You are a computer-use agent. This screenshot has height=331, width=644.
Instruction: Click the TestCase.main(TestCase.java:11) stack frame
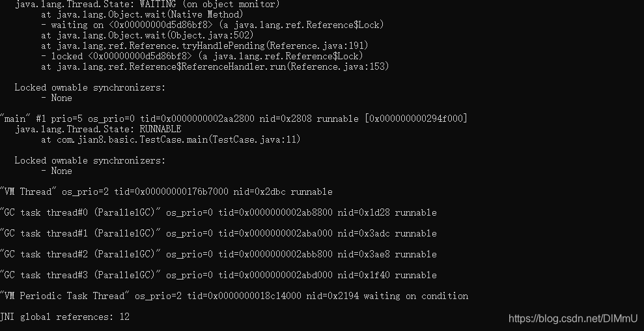tap(171, 140)
